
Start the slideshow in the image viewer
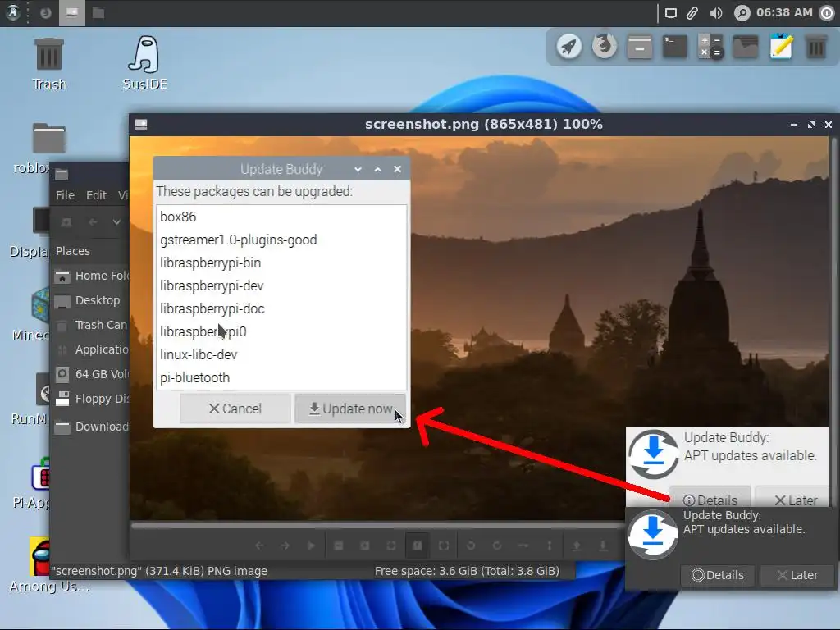[x=311, y=546]
